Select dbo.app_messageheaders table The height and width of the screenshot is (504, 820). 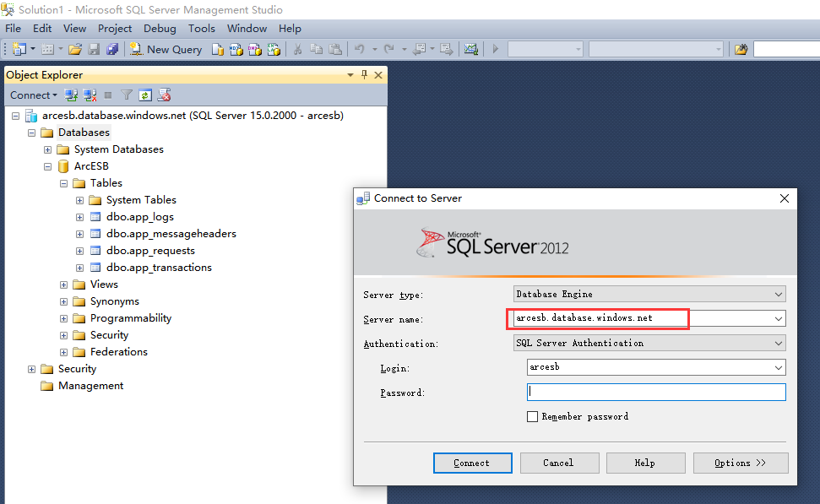[171, 234]
